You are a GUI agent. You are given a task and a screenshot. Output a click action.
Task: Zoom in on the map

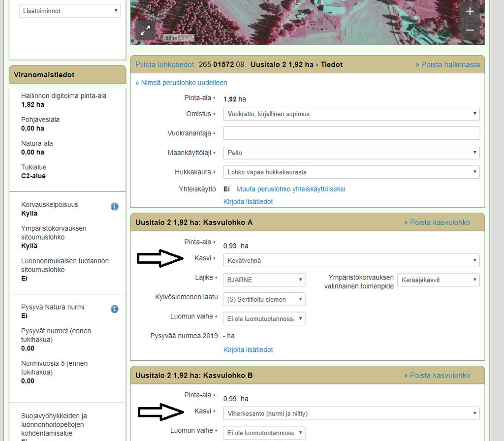tap(470, 12)
